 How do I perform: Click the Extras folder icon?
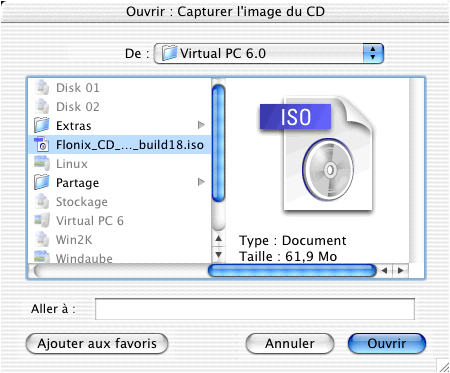coord(42,126)
